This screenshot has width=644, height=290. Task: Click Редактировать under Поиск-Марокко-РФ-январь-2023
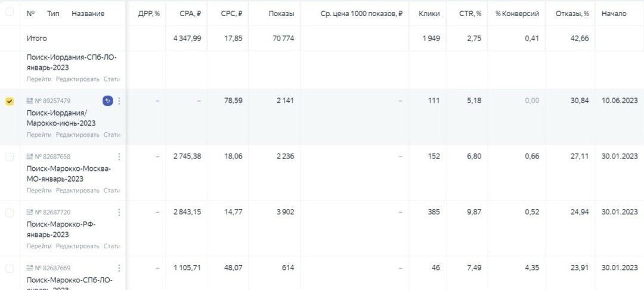(x=78, y=246)
